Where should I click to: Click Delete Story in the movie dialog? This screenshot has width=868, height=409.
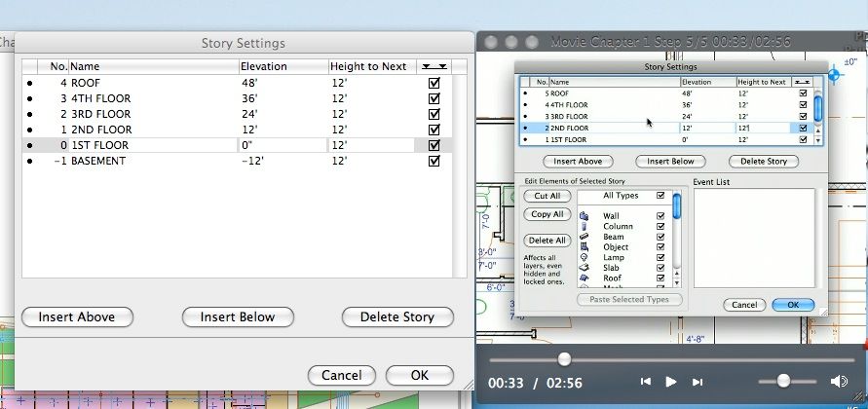click(x=764, y=162)
